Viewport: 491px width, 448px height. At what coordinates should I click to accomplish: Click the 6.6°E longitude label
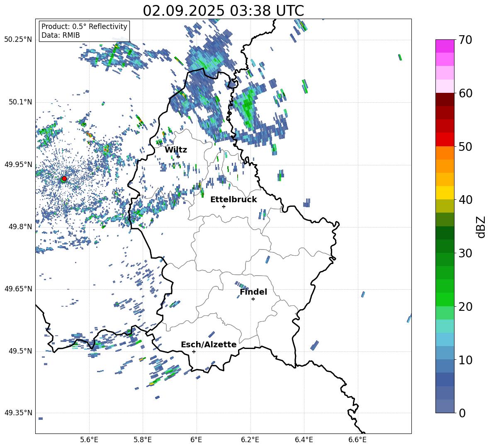tap(357, 440)
